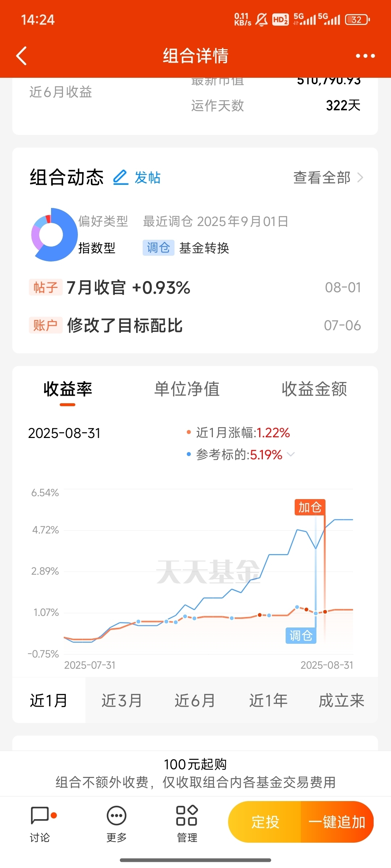Open the 7月收官 +0.93% post

click(195, 288)
